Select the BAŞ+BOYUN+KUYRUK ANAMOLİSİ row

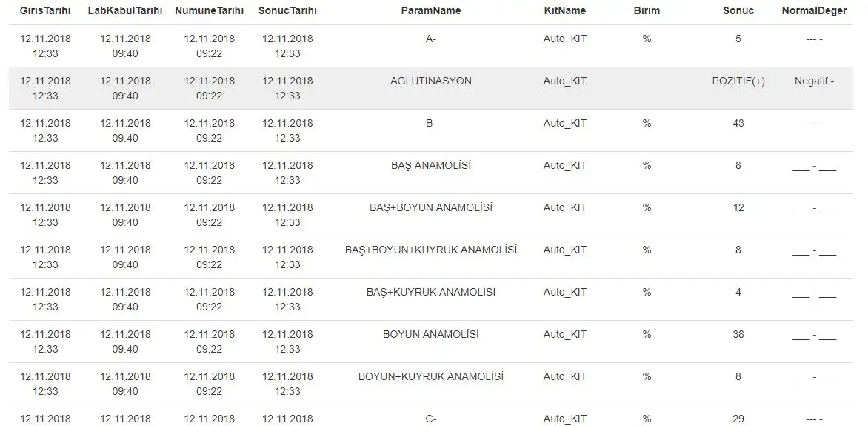pyautogui.click(x=431, y=250)
